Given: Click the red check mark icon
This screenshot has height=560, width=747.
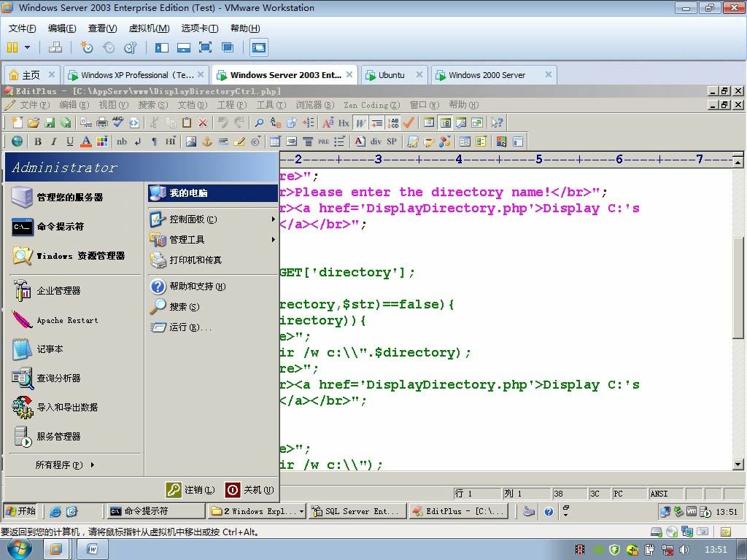Looking at the screenshot, I should pyautogui.click(x=409, y=122).
